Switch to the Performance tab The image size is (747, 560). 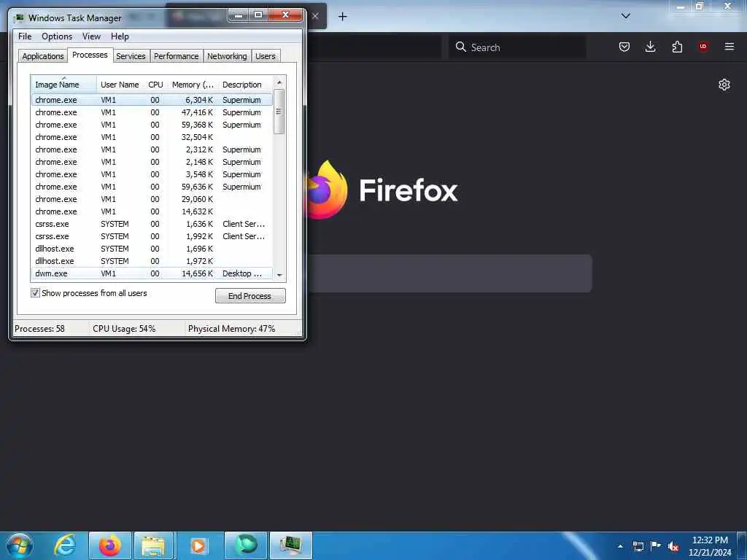(176, 56)
